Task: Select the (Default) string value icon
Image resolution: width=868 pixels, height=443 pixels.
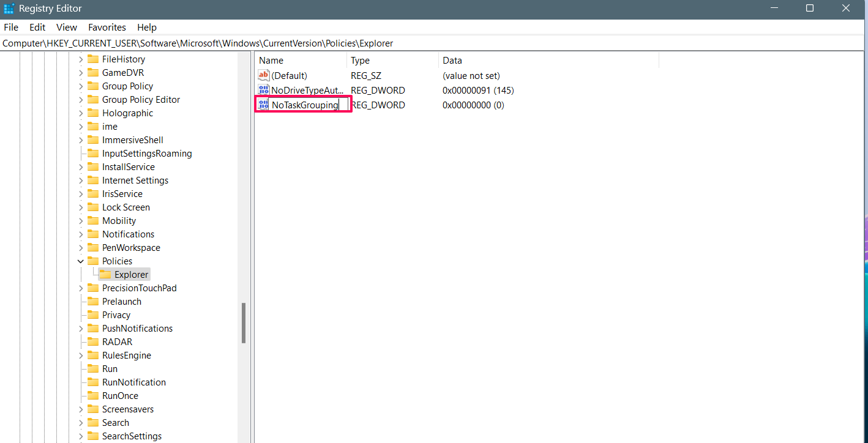Action: [264, 75]
